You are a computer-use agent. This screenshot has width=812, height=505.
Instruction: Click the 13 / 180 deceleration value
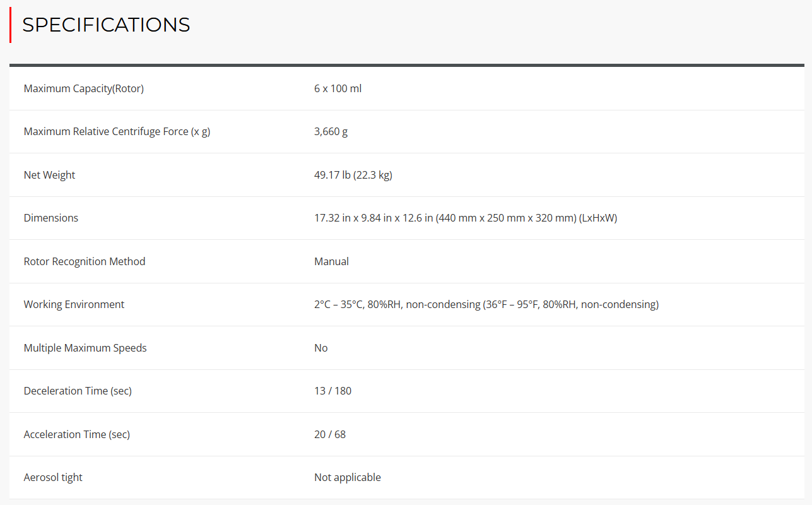333,391
